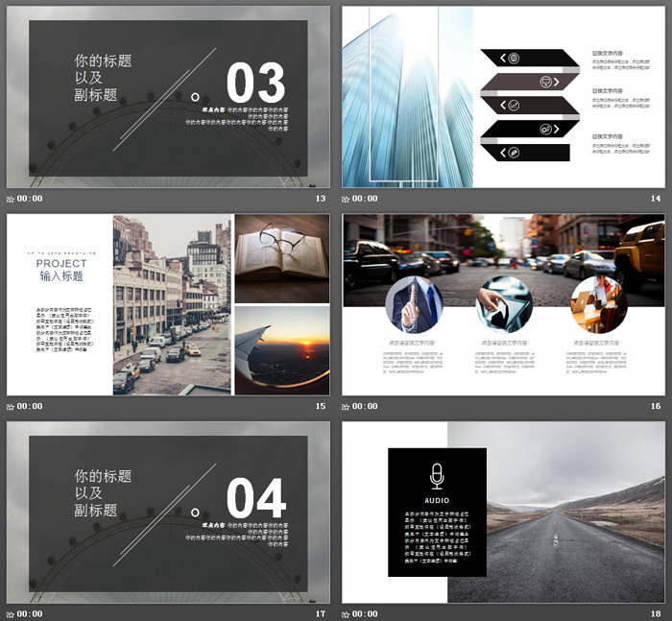Click the slide number 16 label

[656, 406]
